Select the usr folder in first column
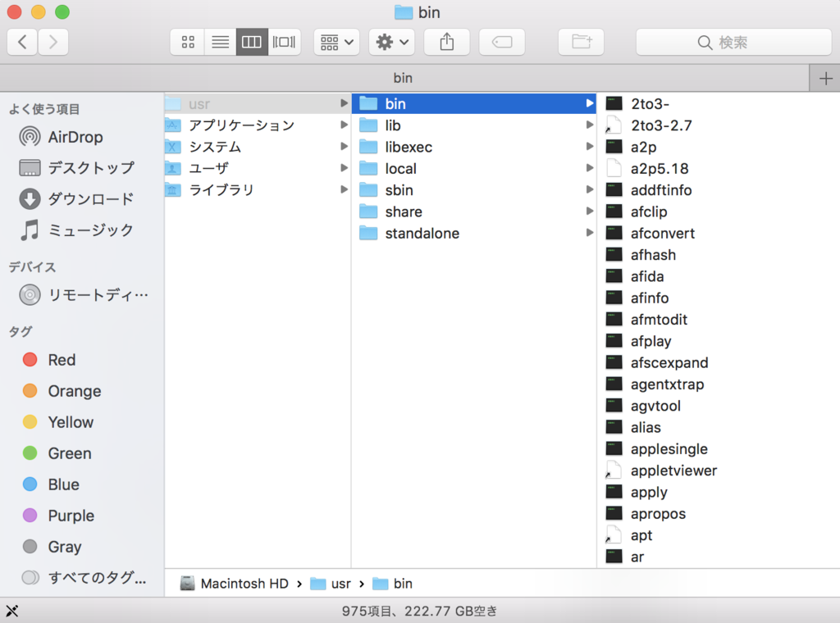This screenshot has width=840, height=623. 257,104
